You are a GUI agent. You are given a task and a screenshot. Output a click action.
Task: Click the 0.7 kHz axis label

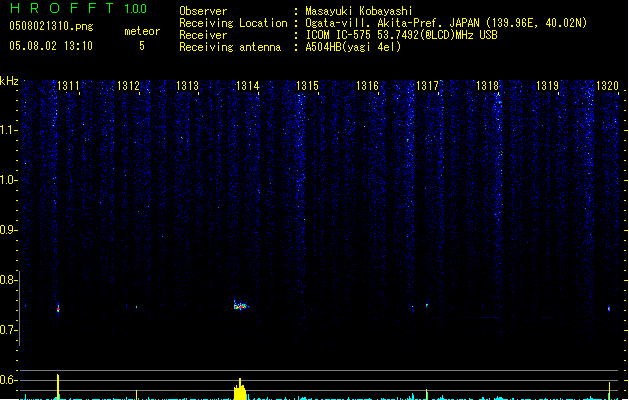(x=8, y=330)
